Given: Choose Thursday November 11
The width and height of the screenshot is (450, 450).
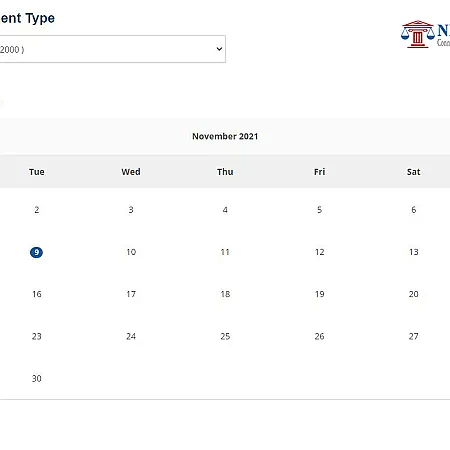Looking at the screenshot, I should pyautogui.click(x=225, y=252).
